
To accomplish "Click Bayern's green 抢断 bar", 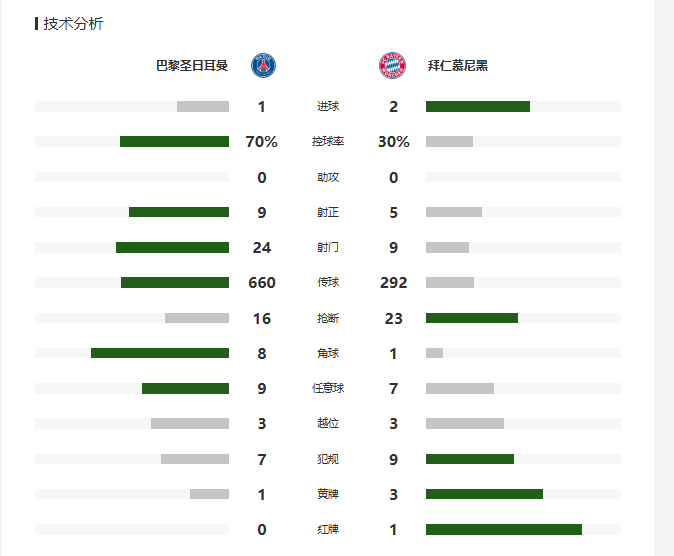I will click(x=471, y=318).
